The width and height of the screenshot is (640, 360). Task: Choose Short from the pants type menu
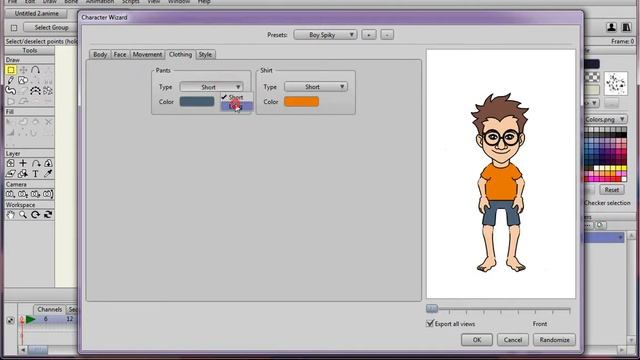pos(237,97)
